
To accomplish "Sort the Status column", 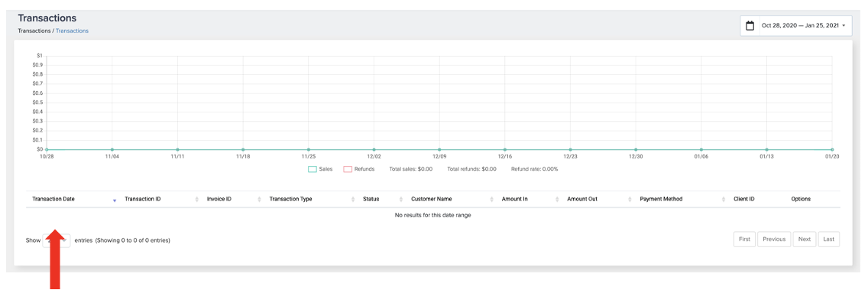I will (401, 199).
